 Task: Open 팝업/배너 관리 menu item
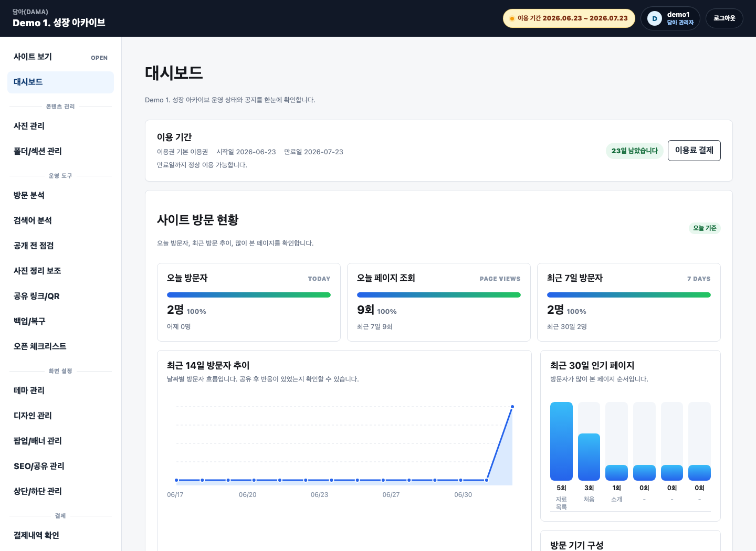(60, 441)
